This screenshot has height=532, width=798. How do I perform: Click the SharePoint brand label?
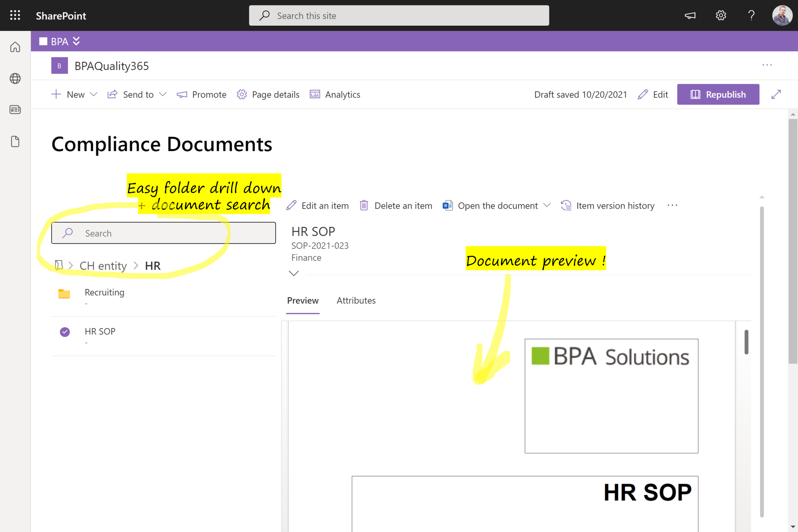[61, 16]
